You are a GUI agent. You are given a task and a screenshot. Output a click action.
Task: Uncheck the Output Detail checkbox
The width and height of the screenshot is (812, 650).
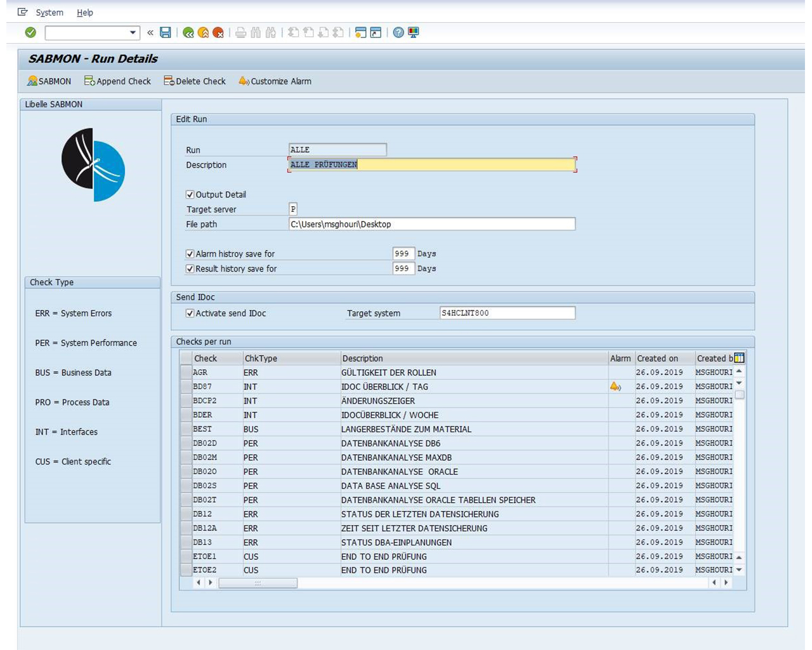(x=190, y=195)
